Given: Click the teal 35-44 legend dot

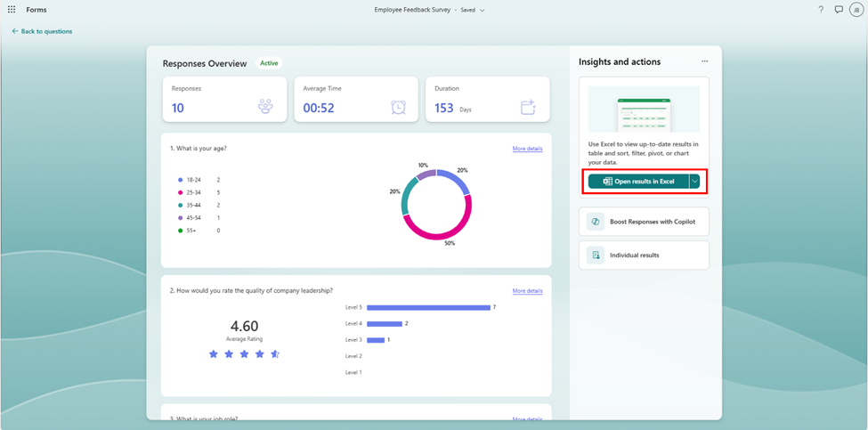Looking at the screenshot, I should click(x=181, y=206).
